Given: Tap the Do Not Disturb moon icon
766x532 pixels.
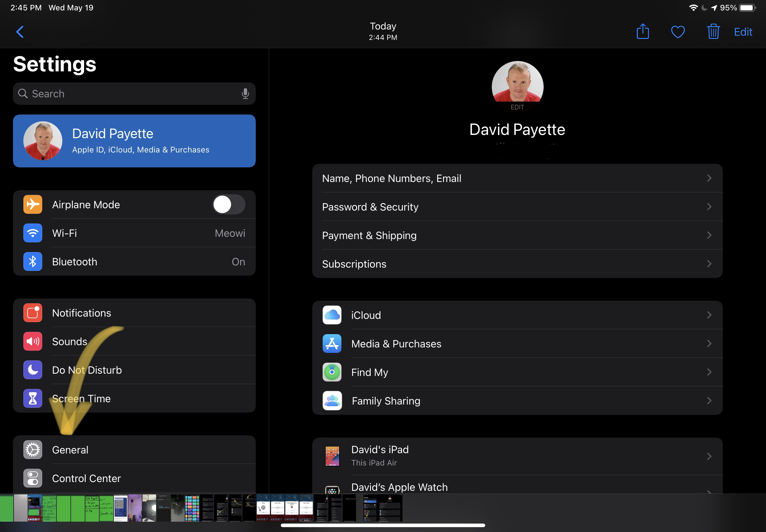Looking at the screenshot, I should 32,370.
